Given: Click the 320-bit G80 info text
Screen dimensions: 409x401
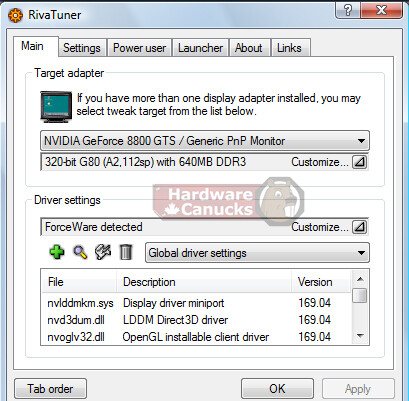Looking at the screenshot, I should 145,162.
